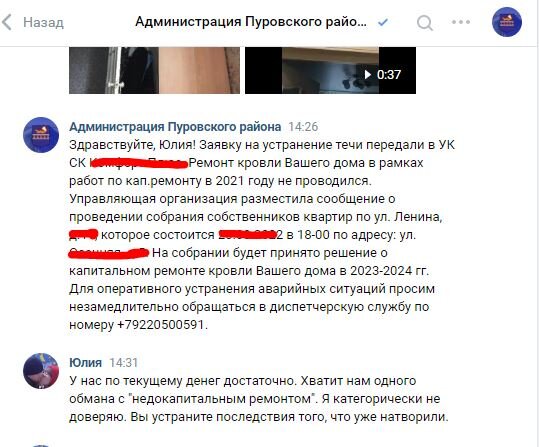Image resolution: width=539 pixels, height=447 pixels.
Task: Select Юлия's reply message text
Action: 258,399
